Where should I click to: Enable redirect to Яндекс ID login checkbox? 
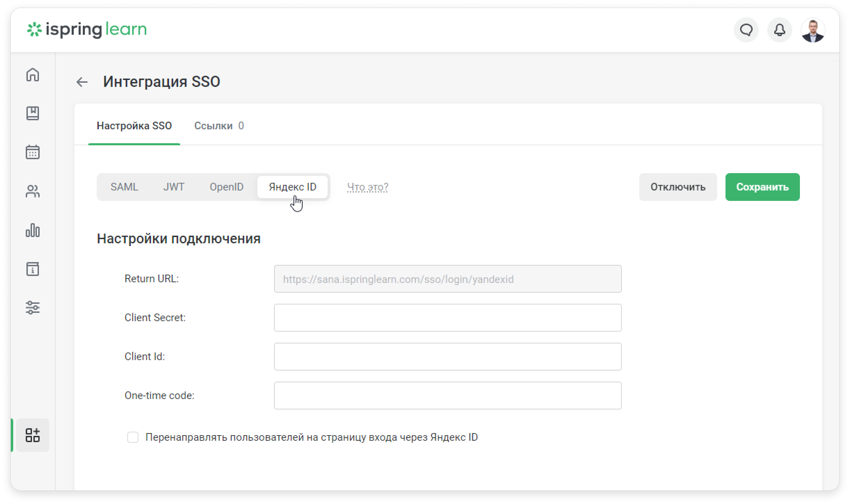133,437
